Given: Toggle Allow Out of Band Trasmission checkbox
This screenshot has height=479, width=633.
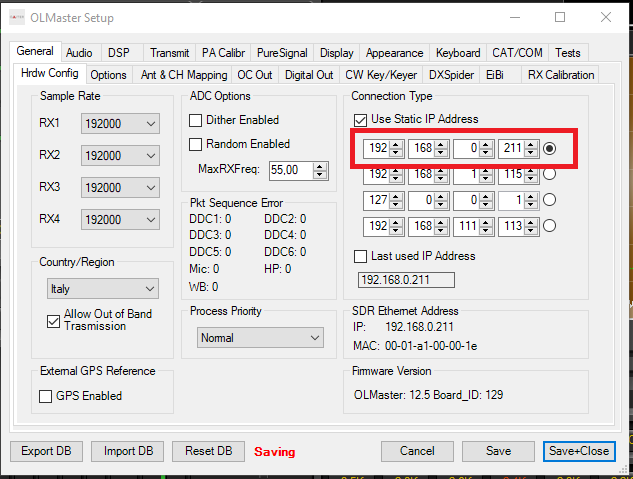Looking at the screenshot, I should coord(53,322).
